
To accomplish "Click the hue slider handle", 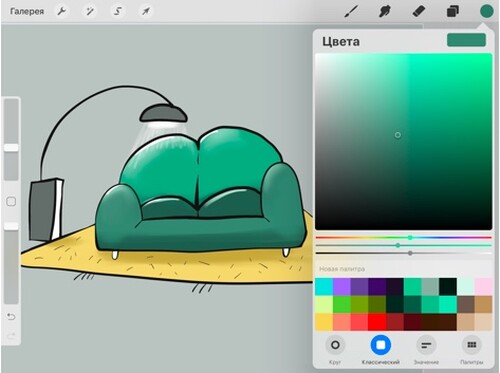I will 410,237.
